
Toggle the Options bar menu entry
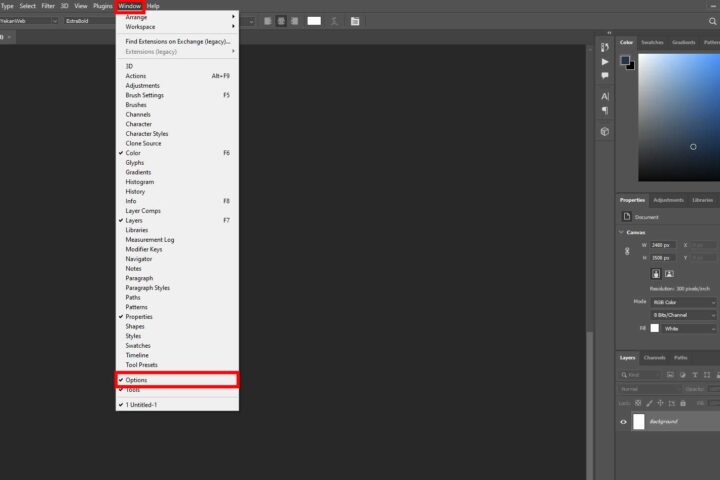(x=177, y=380)
